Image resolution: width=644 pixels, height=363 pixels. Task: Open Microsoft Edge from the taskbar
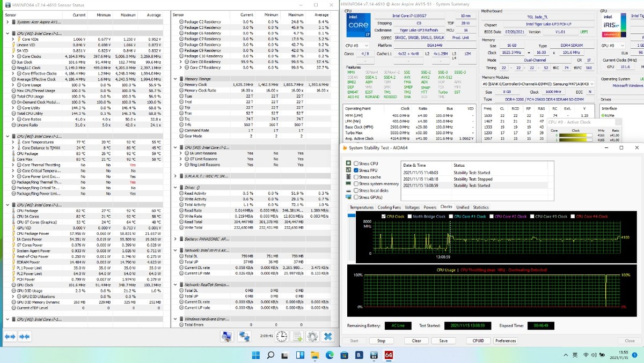(330, 355)
